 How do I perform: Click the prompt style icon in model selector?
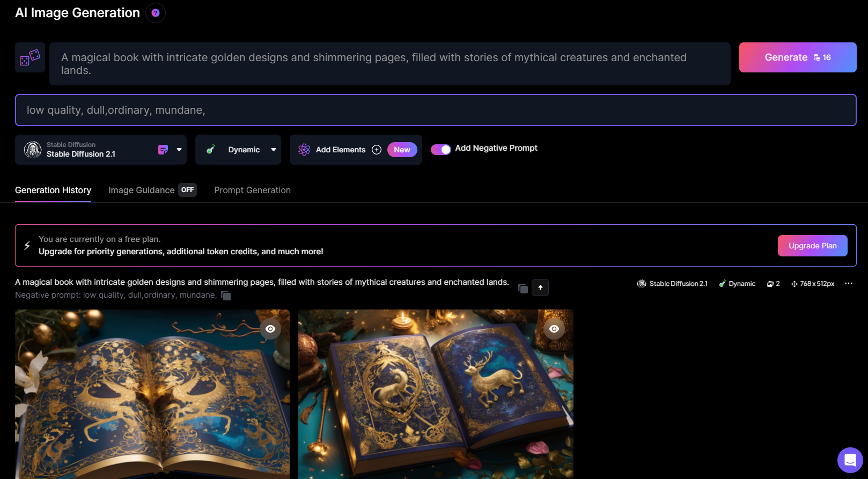pos(163,150)
